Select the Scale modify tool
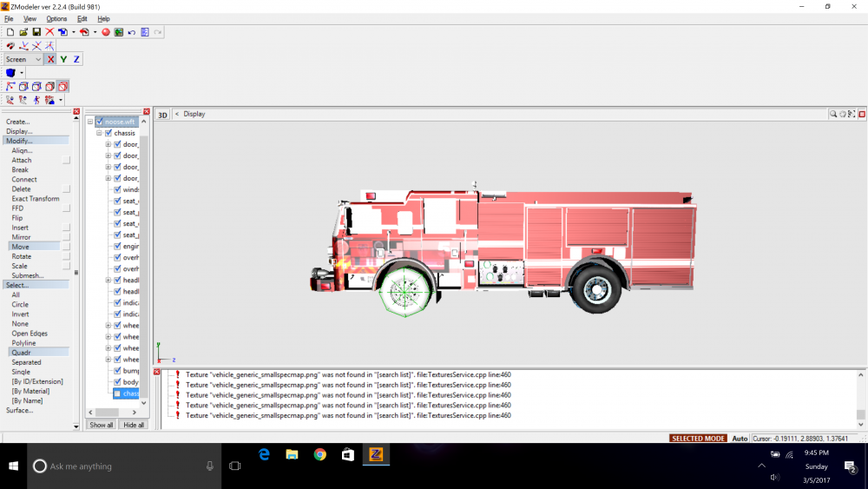The width and height of the screenshot is (868, 489). tap(19, 266)
